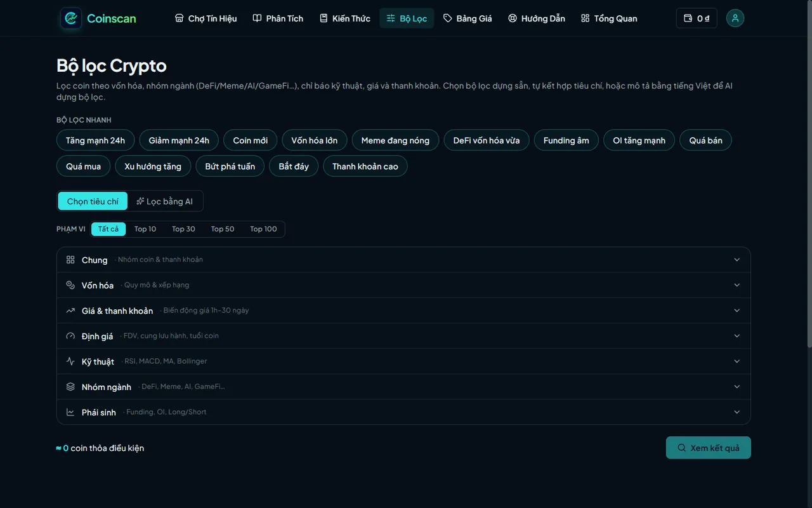Apply the Thanh khoản cao quick filter

tap(365, 166)
